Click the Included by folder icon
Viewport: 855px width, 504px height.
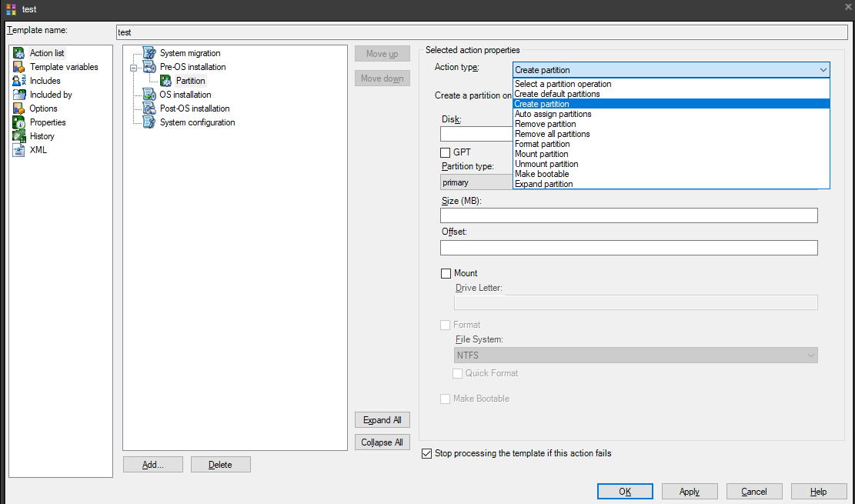click(19, 95)
